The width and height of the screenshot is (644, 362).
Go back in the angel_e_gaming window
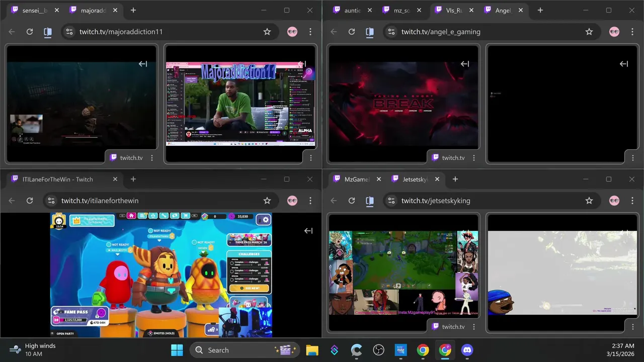pos(334,32)
